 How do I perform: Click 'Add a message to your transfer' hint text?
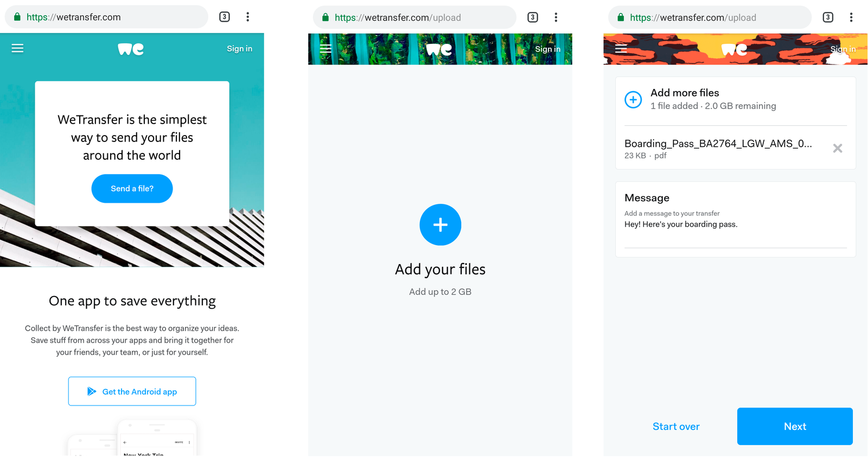point(672,214)
